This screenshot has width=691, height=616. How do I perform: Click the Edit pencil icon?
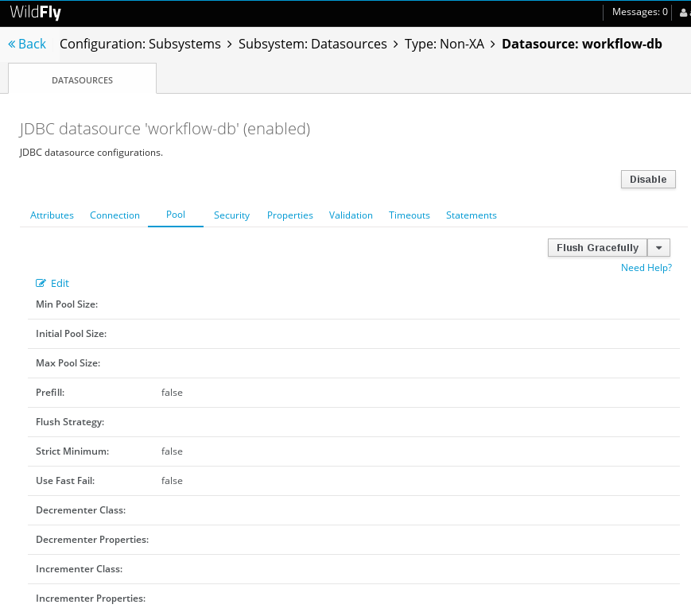(x=40, y=283)
